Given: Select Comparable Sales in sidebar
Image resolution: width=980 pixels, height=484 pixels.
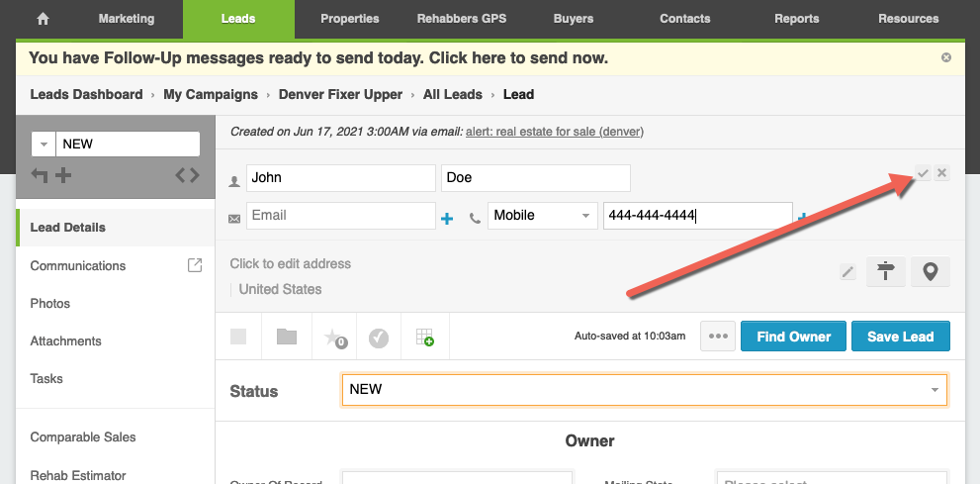Looking at the screenshot, I should click(x=83, y=437).
